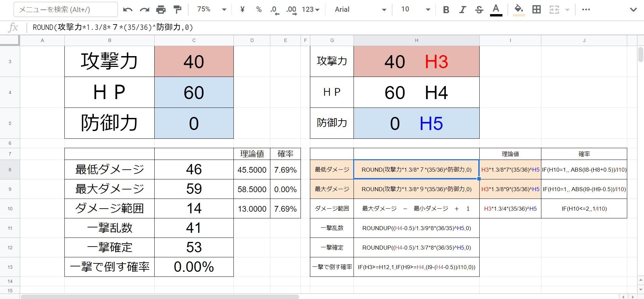Select row 8 header
Image resolution: width=644 pixels, height=299 pixels.
coord(10,170)
